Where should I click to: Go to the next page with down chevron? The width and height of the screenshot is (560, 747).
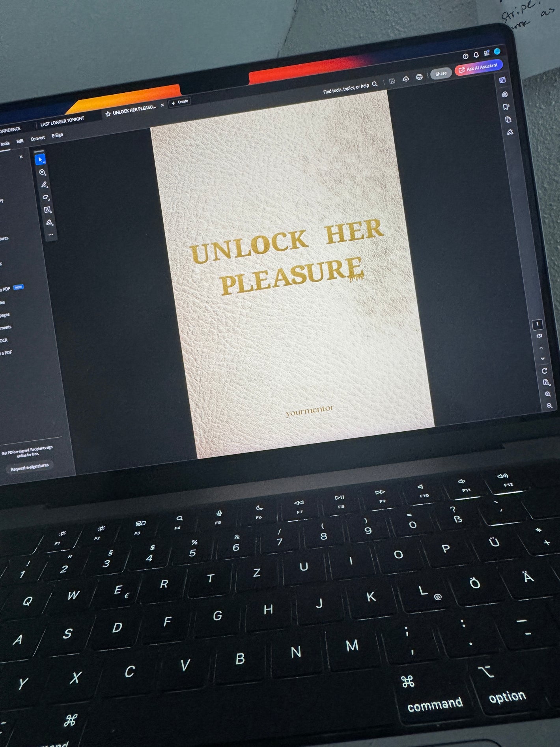[x=543, y=359]
